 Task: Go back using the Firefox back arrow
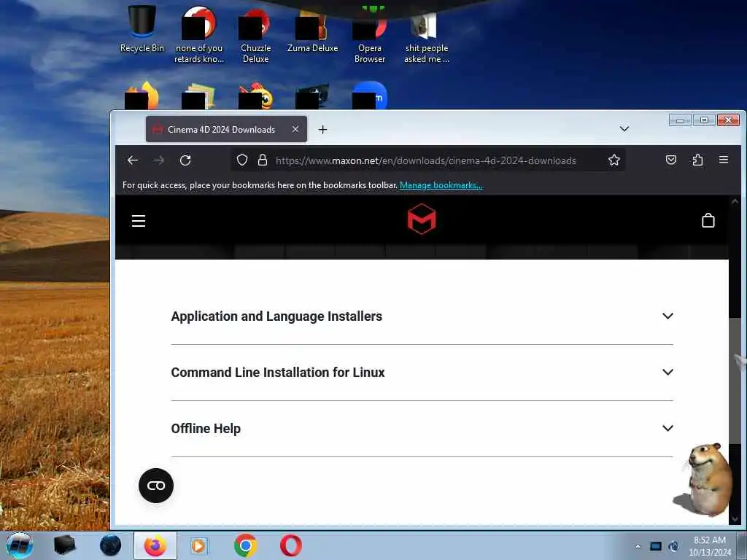click(133, 160)
